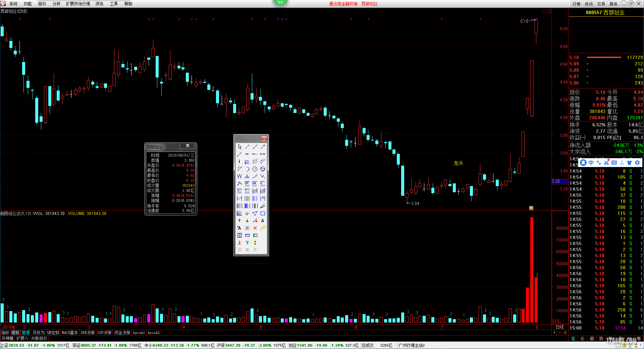644x349 pixels.
Task: Open the IME scissors screenshot tool
Action: (x=606, y=163)
